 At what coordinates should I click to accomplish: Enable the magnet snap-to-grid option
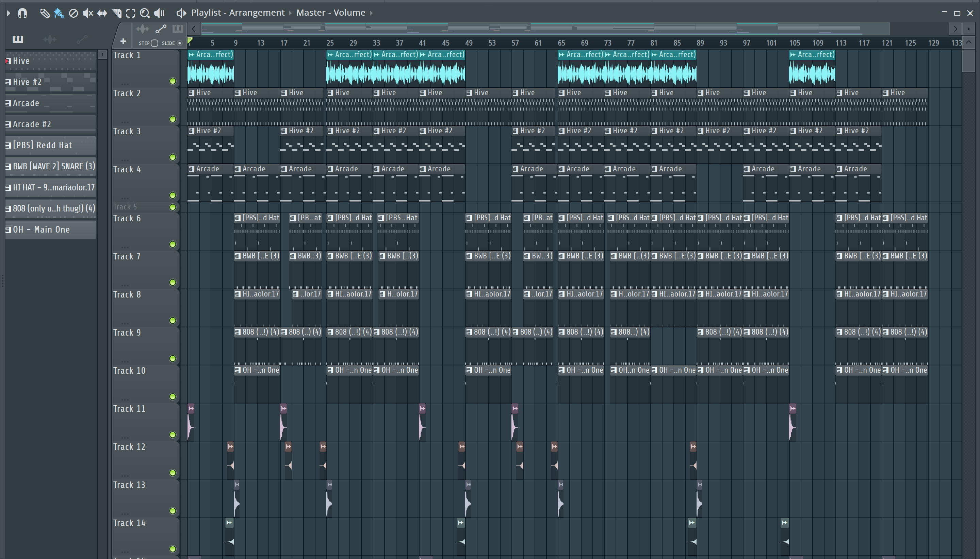[x=23, y=13]
